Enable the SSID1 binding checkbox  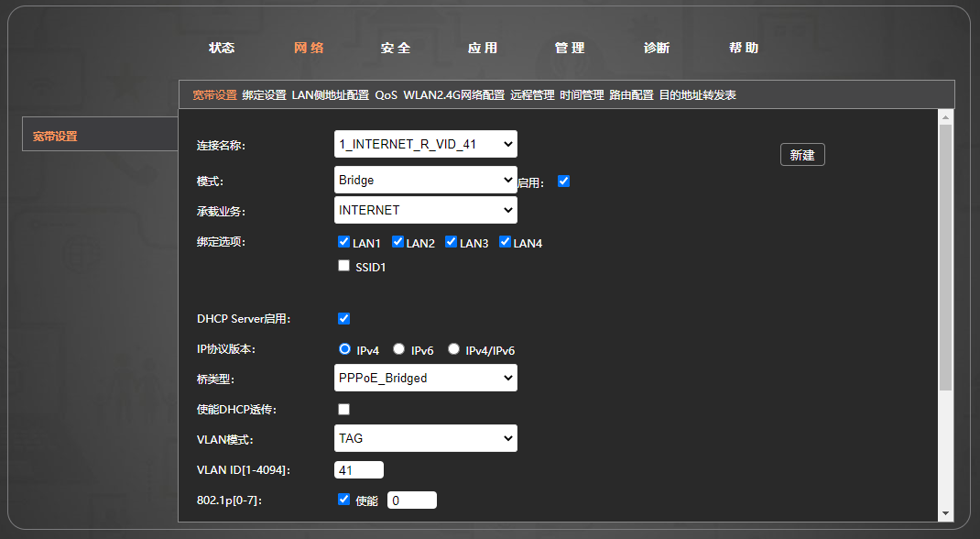343,266
